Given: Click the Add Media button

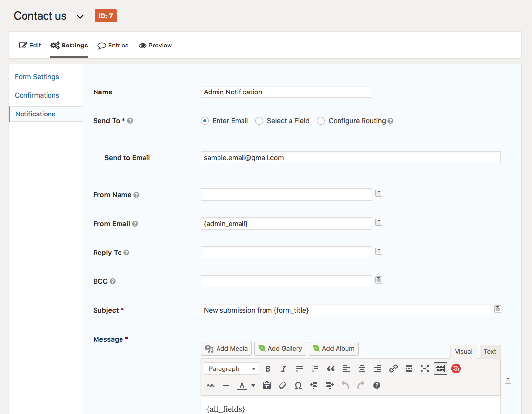Looking at the screenshot, I should coord(226,348).
